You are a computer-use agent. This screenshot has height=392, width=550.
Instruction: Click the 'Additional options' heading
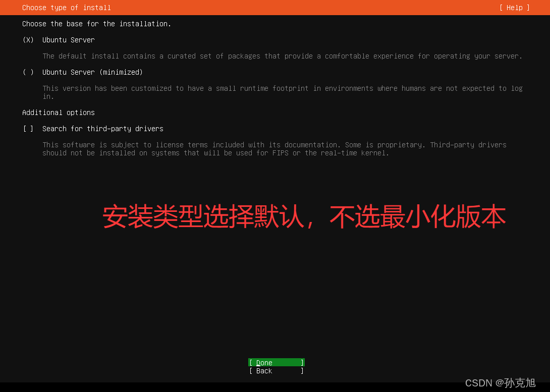point(59,113)
